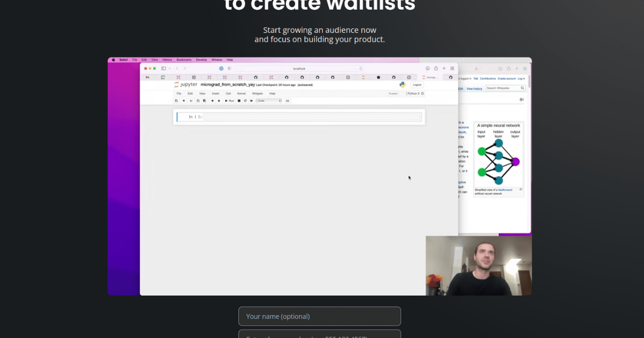
Task: Insert a new cell below
Action: 183,100
